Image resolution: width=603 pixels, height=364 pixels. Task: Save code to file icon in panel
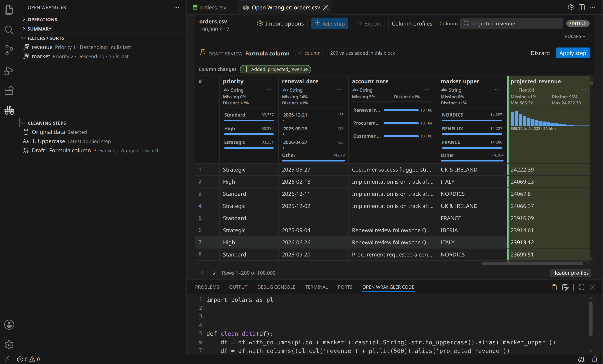(x=565, y=287)
